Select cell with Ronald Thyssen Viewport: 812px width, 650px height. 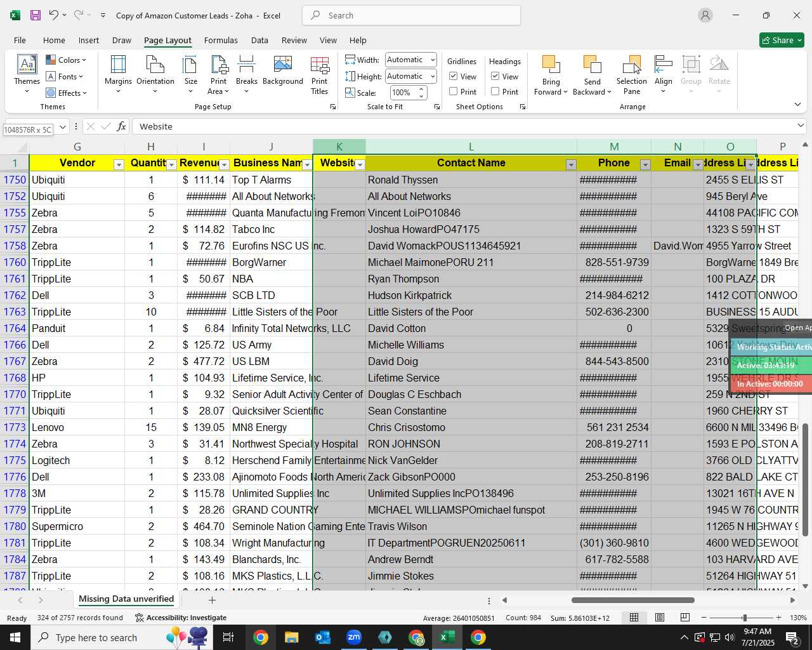click(471, 180)
